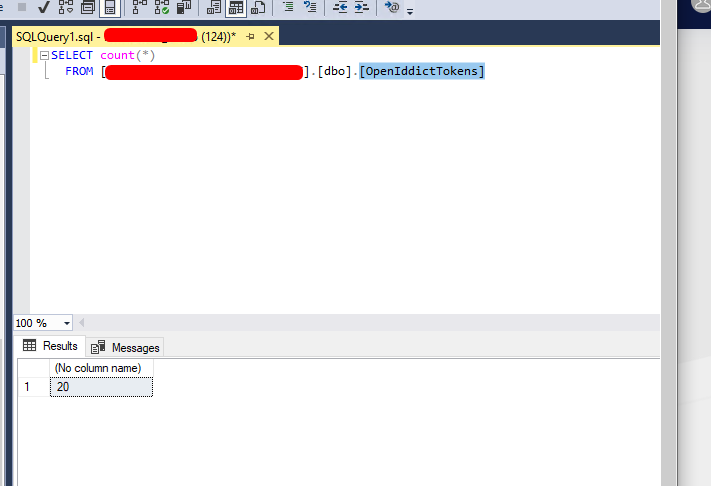Switch to the Results tab
The image size is (711, 486).
[50, 346]
